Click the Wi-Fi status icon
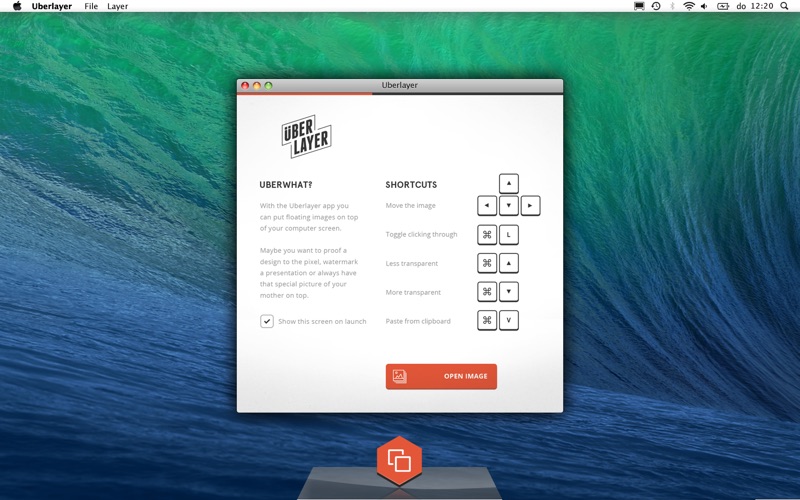 pos(689,6)
